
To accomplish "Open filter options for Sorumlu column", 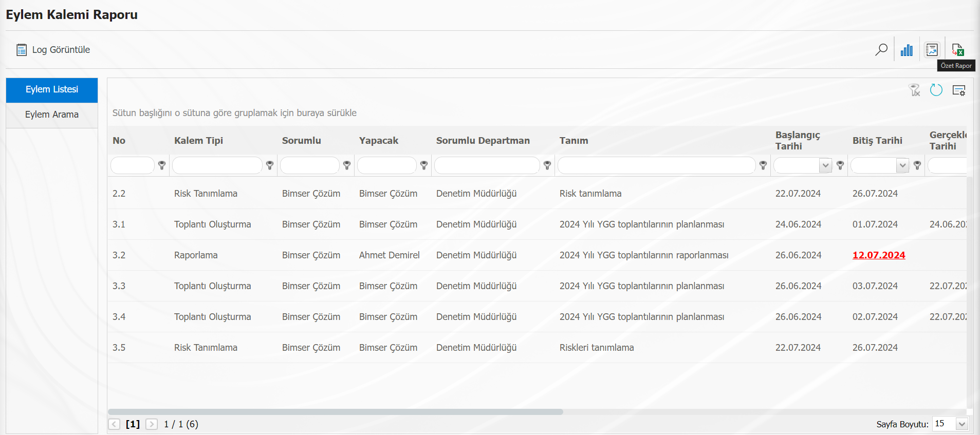I will point(347,165).
